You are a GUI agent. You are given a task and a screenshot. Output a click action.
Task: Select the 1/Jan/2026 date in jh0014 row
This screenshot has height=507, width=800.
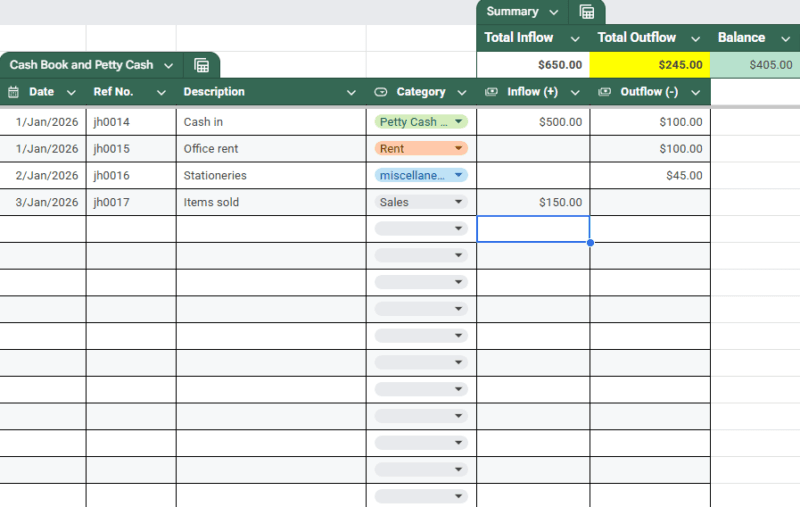[x=43, y=122]
